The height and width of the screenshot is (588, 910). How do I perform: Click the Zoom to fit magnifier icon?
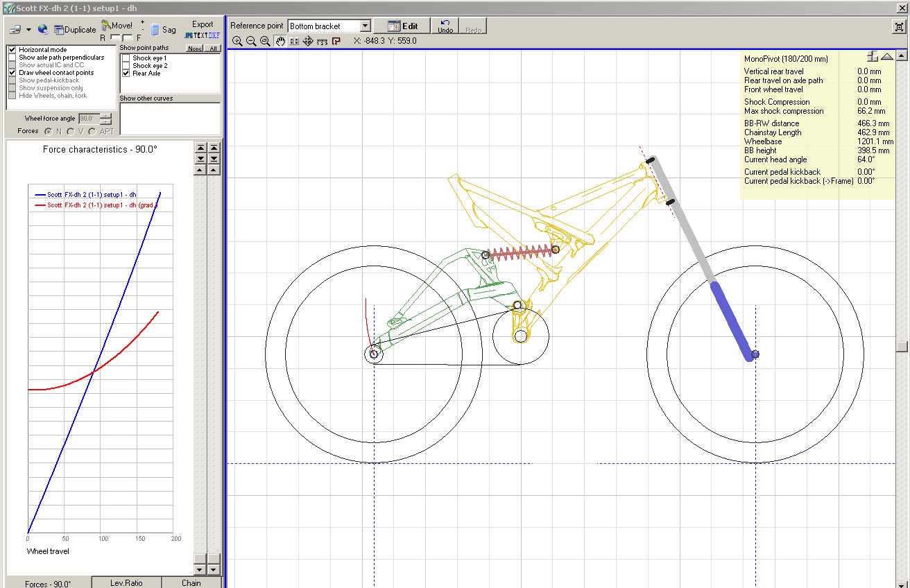click(x=265, y=41)
